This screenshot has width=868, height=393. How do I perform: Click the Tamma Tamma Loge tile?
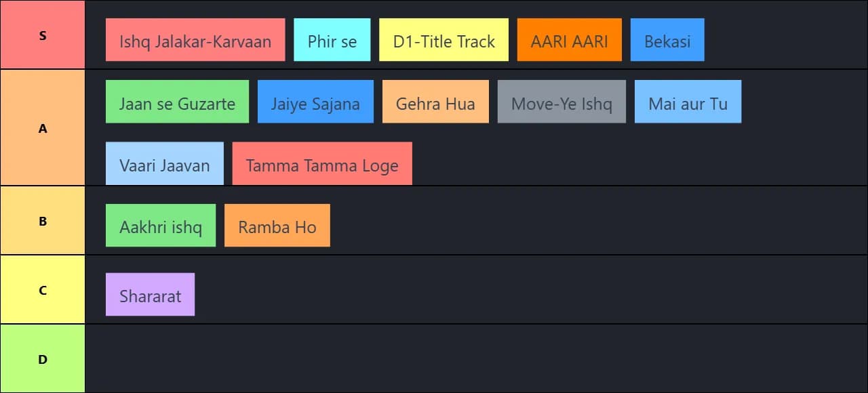coord(322,163)
